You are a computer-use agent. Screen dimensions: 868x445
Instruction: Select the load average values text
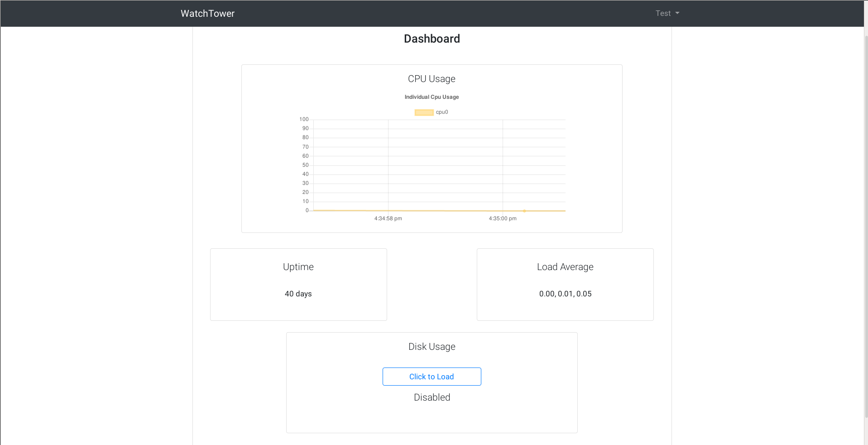click(x=565, y=294)
